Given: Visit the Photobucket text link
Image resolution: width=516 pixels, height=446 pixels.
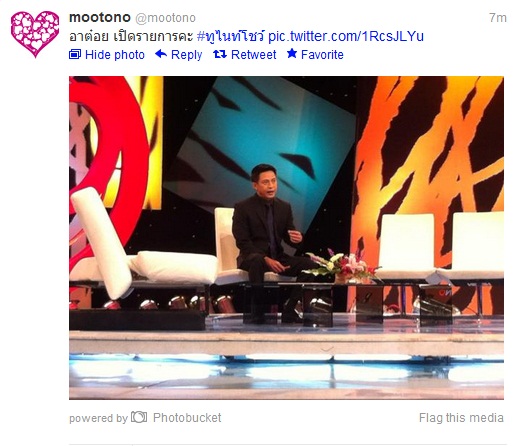Looking at the screenshot, I should pos(187,418).
